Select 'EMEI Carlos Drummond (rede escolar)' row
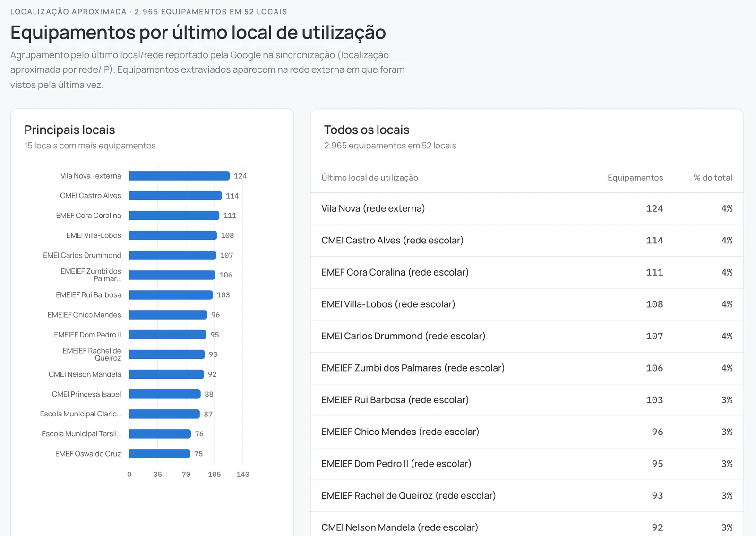The image size is (756, 536). 527,336
